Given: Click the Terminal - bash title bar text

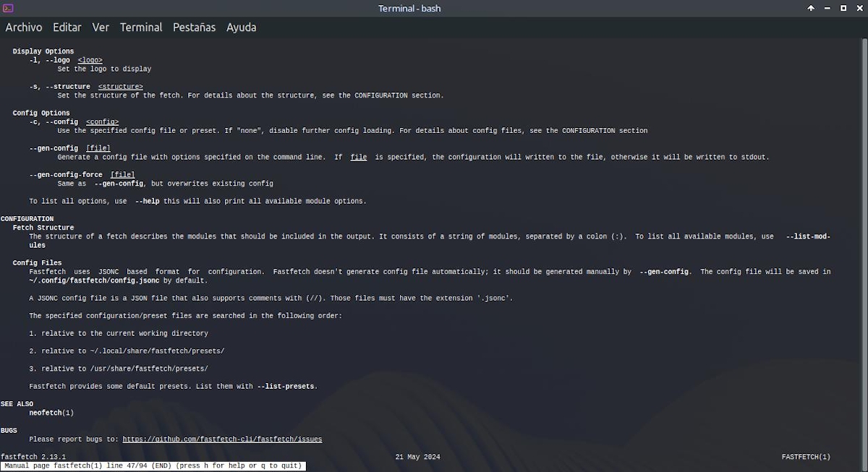Looking at the screenshot, I should point(409,8).
